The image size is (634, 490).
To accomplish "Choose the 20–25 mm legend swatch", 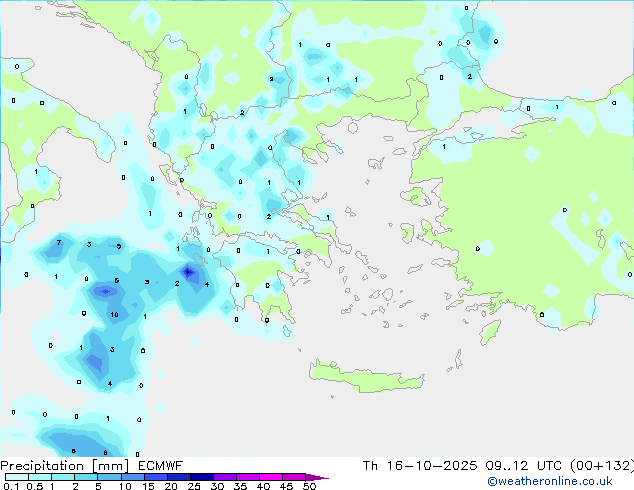I will (x=179, y=477).
